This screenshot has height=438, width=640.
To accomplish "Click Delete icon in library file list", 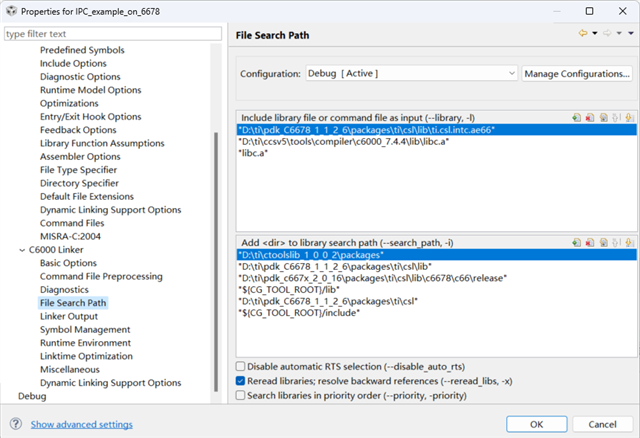I will click(590, 117).
